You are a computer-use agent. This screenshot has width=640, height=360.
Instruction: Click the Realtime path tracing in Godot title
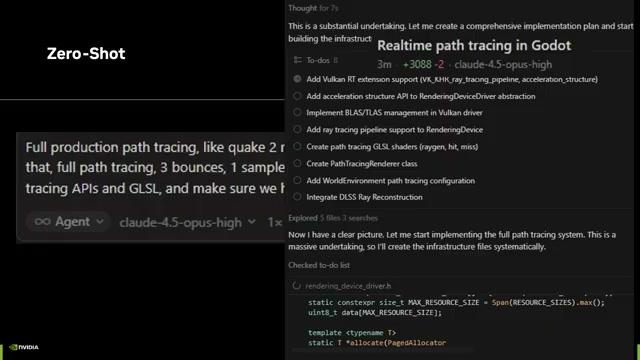pyautogui.click(x=474, y=45)
